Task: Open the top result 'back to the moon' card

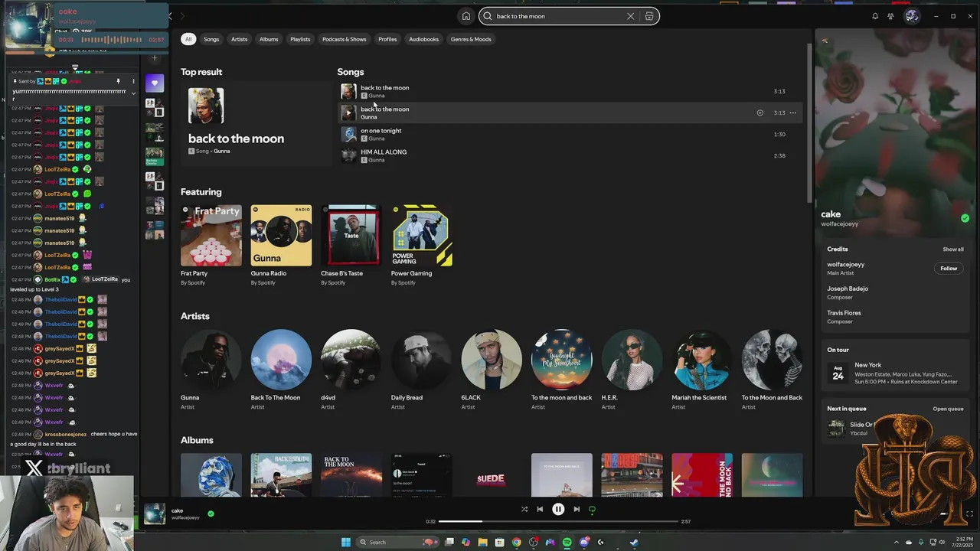Action: point(255,123)
